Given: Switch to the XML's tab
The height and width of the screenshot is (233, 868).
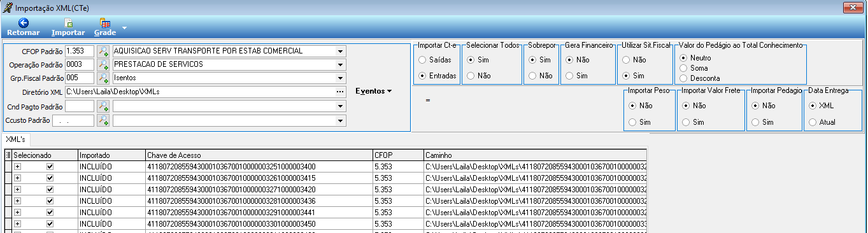Looking at the screenshot, I should (16, 139).
